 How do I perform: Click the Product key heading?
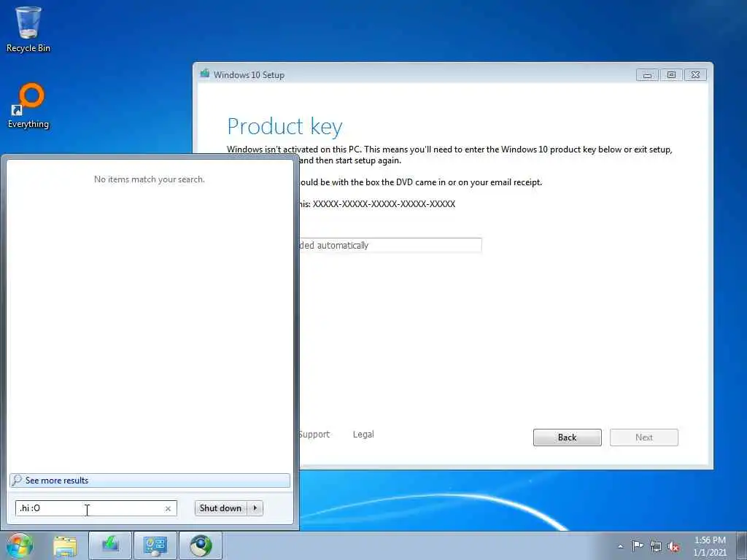coord(285,127)
